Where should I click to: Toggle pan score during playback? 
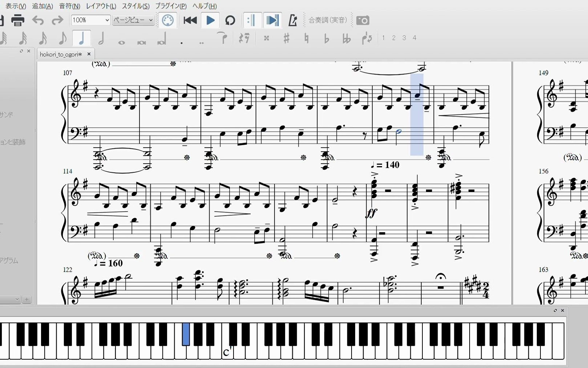272,20
